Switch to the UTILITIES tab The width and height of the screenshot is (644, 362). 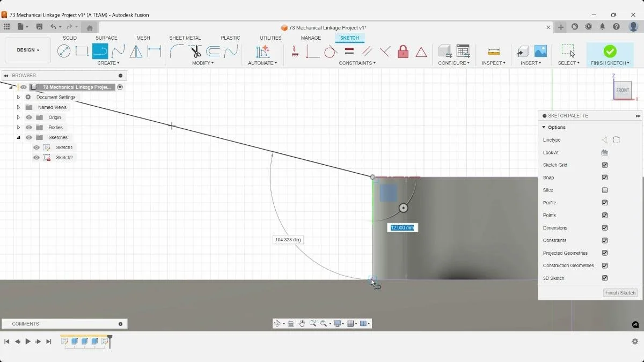tap(270, 38)
